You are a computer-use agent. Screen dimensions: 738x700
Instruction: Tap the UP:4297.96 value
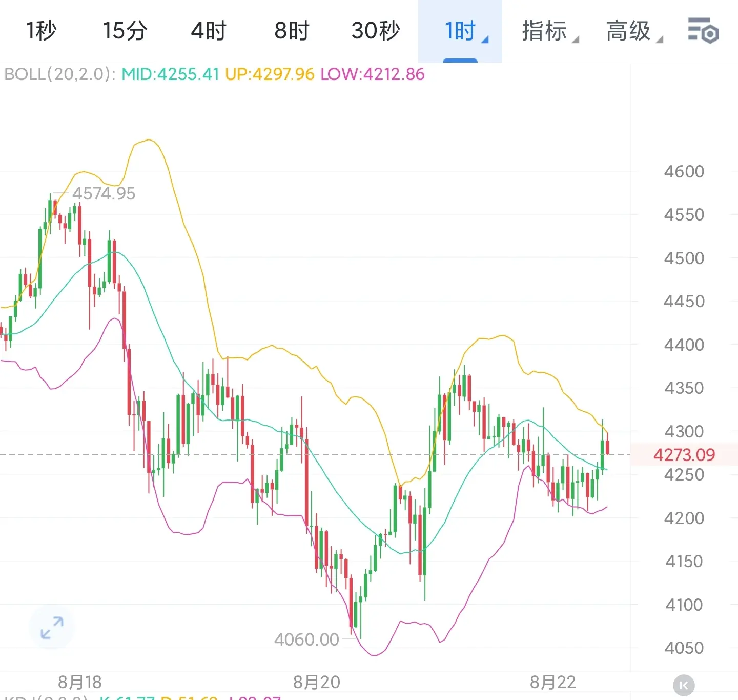coord(270,74)
